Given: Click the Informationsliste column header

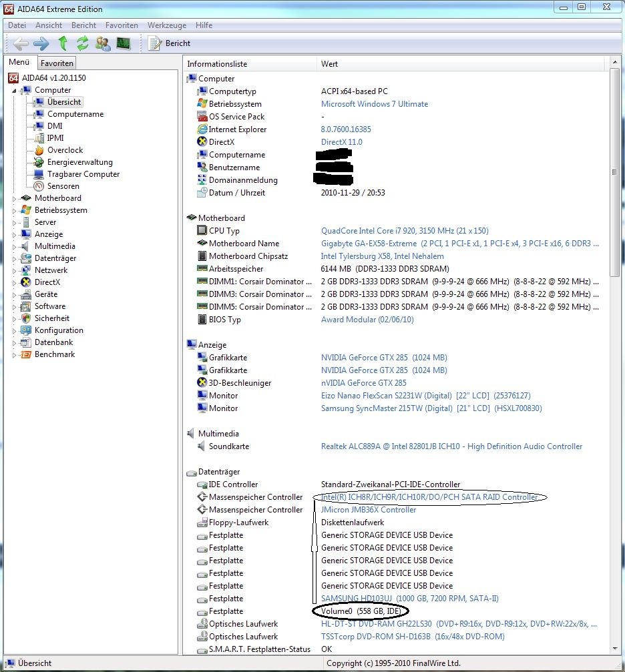Looking at the screenshot, I should [250, 64].
